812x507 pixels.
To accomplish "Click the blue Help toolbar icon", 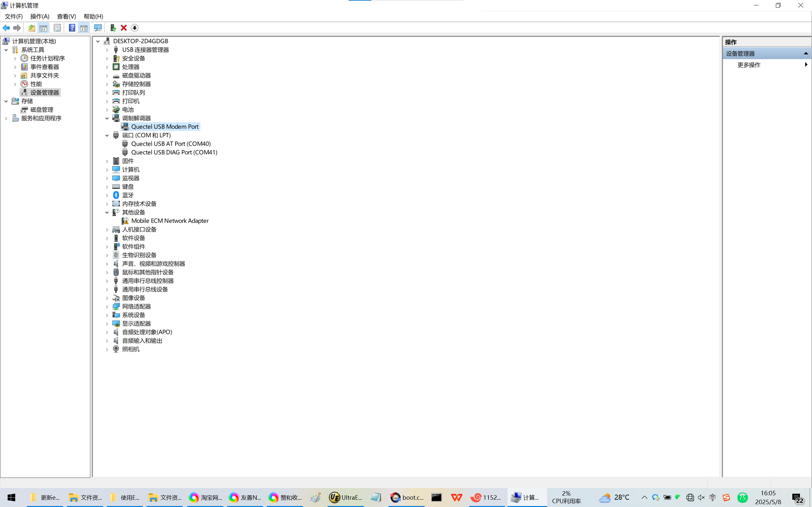I will coord(72,28).
